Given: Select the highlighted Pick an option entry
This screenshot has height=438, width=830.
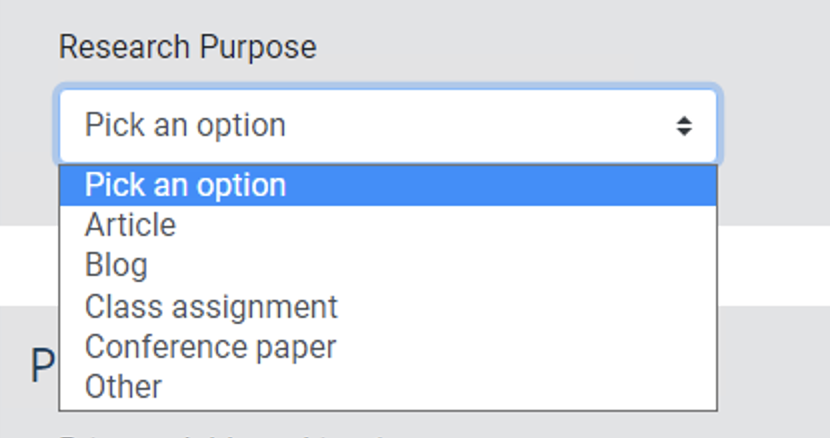Looking at the screenshot, I should (x=185, y=185).
